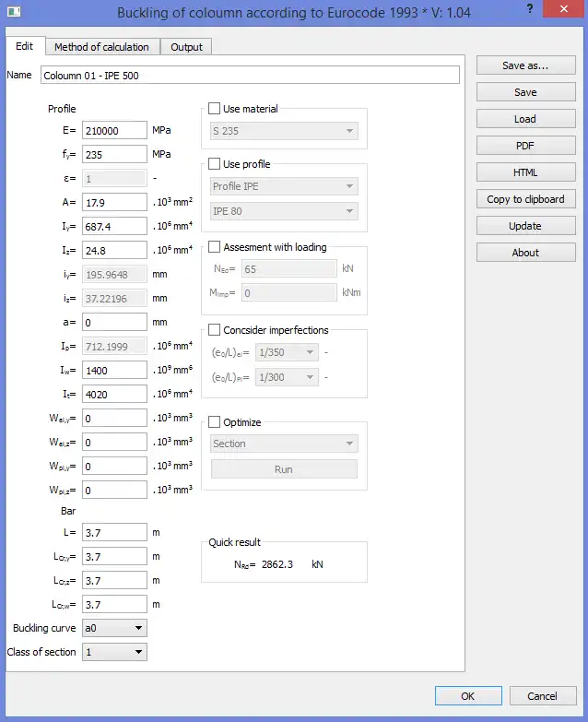Viewport: 588px width, 722px height.
Task: Switch to the Edit tab
Action: [25, 46]
